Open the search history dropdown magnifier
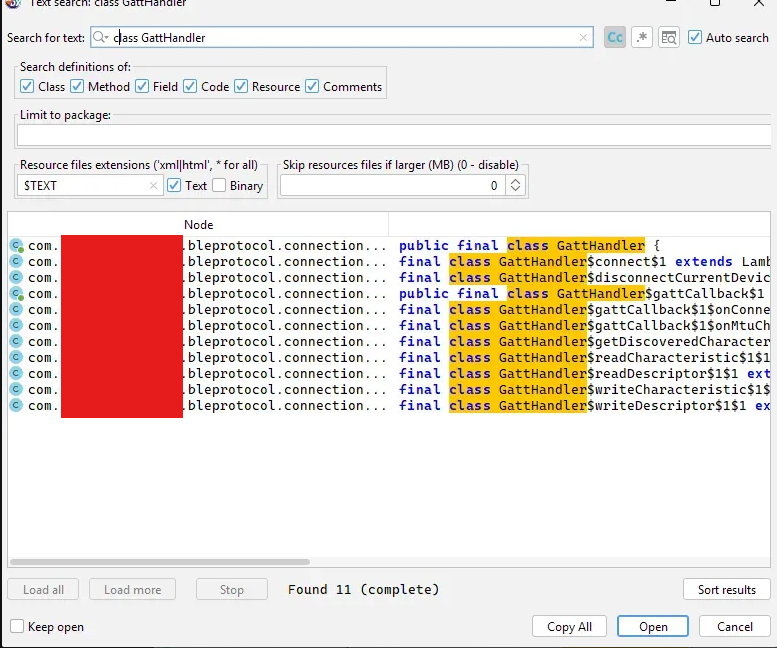This screenshot has width=777, height=648. click(100, 38)
